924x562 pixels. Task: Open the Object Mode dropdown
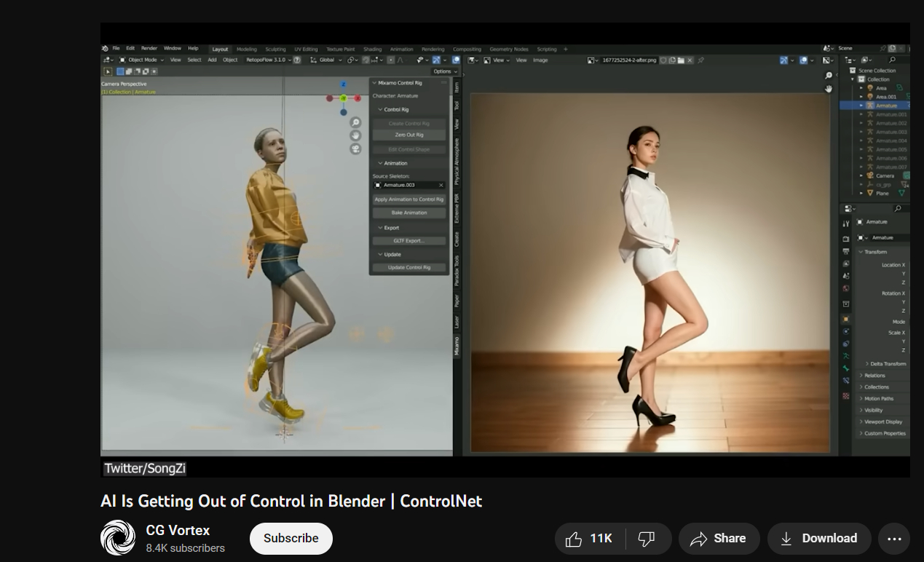tap(141, 60)
